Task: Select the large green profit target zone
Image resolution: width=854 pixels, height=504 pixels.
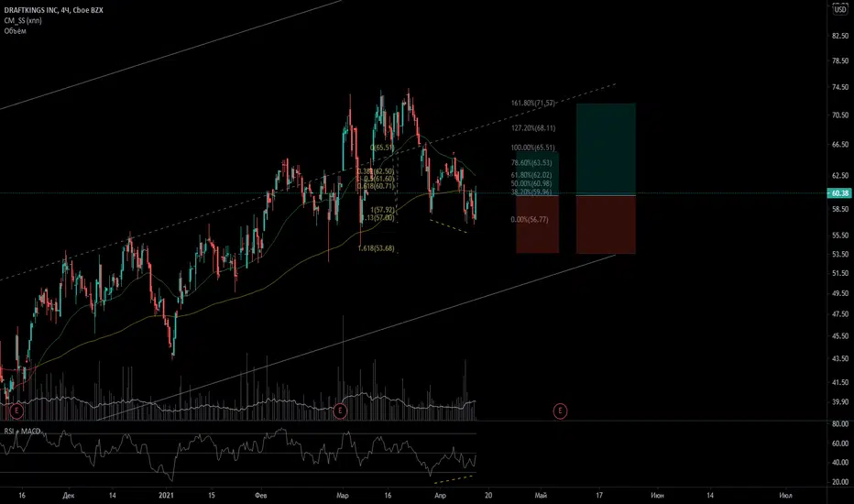Action: tap(606, 149)
